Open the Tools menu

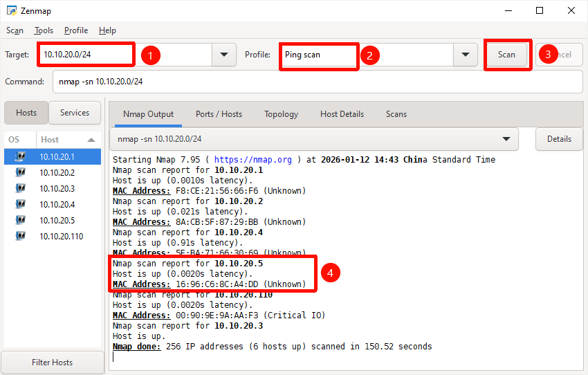tap(44, 30)
